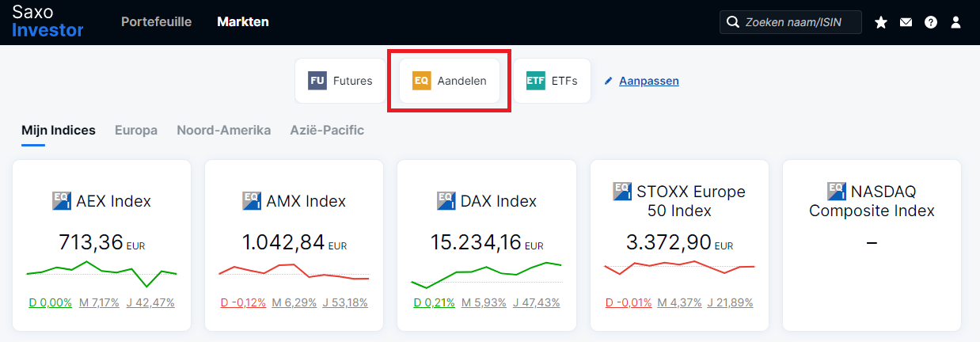Select DAX daily change D 0,21%

pyautogui.click(x=435, y=302)
